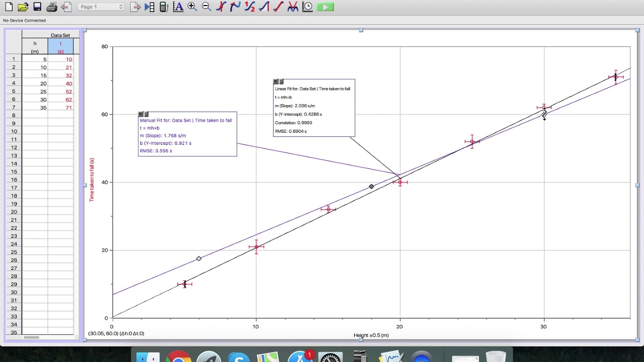Select the h cell containing 5 in row 1
Viewport: 644px width, 362px height.
click(x=35, y=59)
